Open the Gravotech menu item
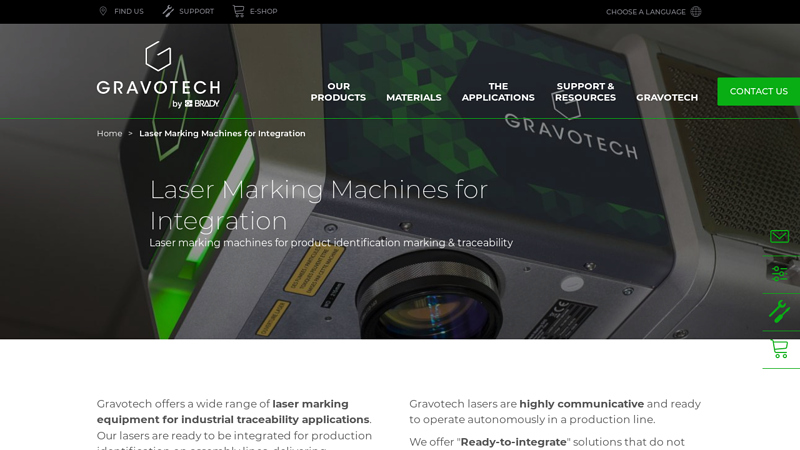800x450 pixels. [667, 97]
